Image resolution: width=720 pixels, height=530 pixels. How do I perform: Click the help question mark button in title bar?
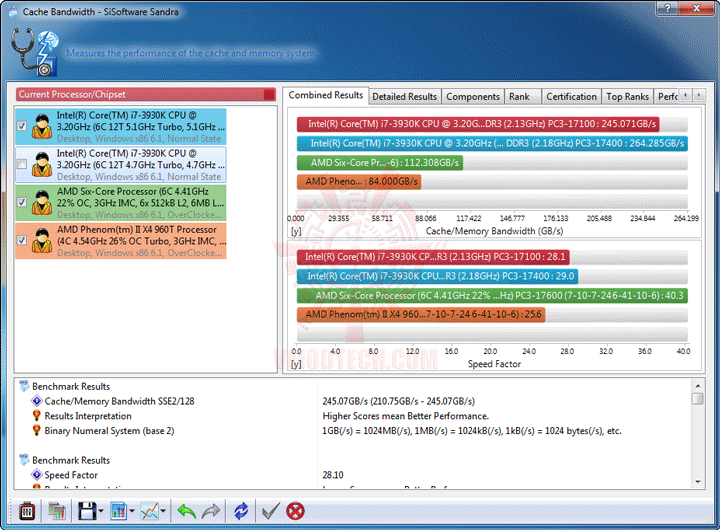pyautogui.click(x=667, y=8)
